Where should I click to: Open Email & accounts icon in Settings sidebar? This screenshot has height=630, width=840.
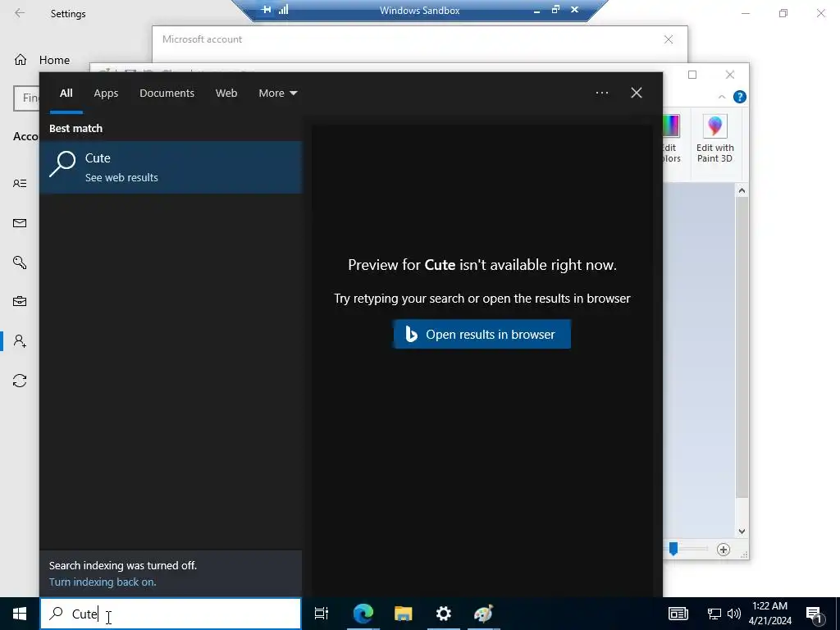(20, 223)
